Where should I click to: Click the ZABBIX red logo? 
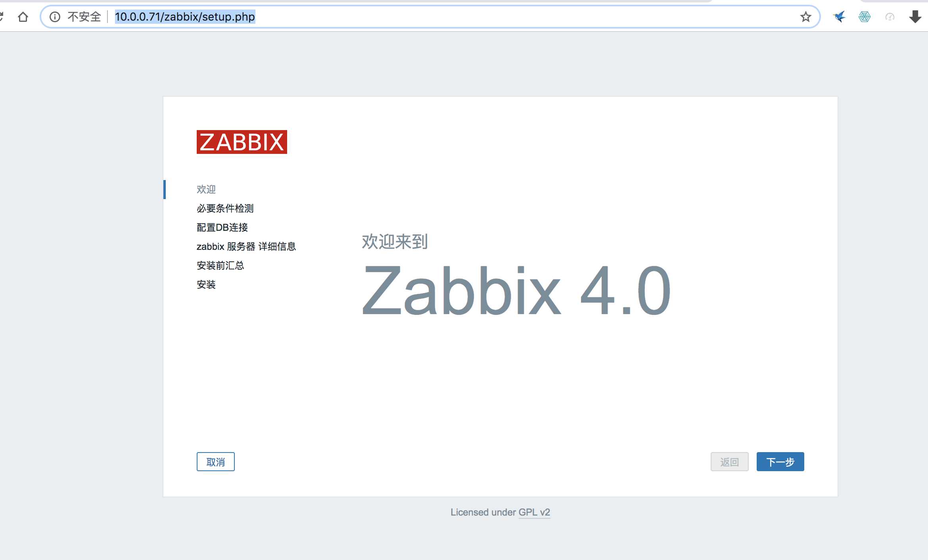coord(242,142)
